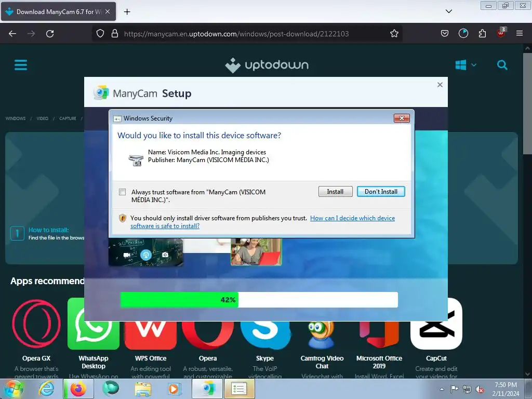Select the Download ManyCam 6.7 tab
Screen dimensions: 532x399
tap(58, 11)
